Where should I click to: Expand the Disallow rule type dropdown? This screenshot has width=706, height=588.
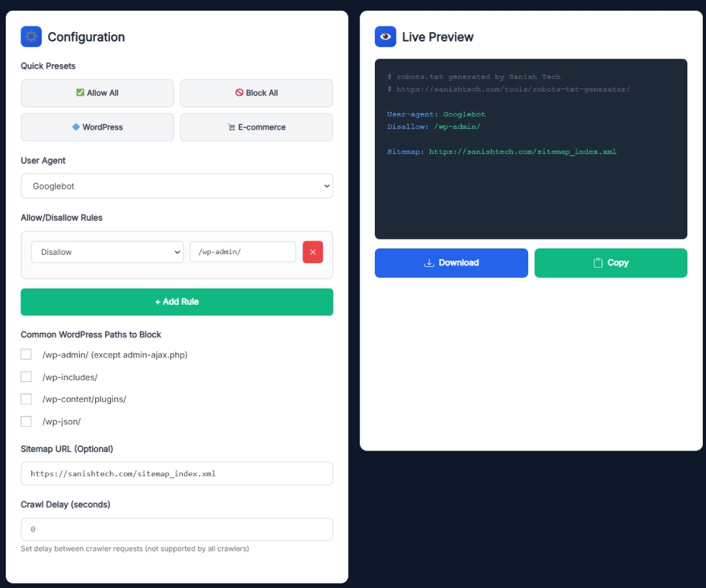coord(107,252)
